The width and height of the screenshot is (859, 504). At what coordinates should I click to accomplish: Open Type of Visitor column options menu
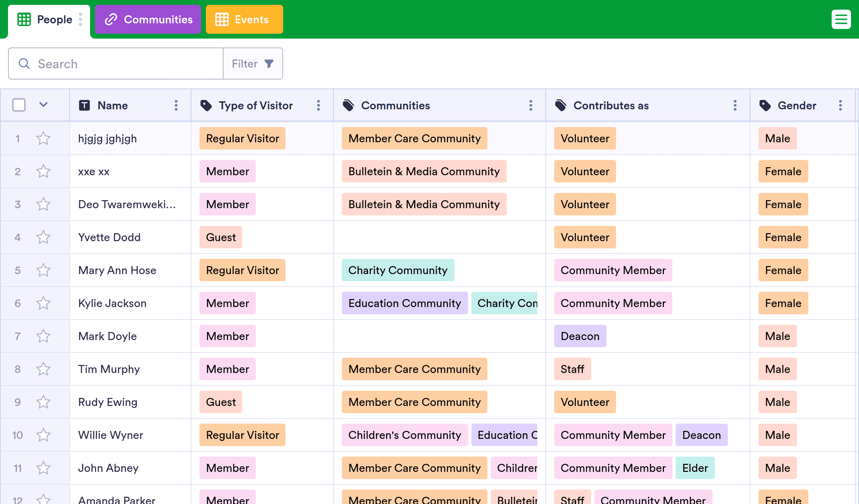(x=318, y=105)
